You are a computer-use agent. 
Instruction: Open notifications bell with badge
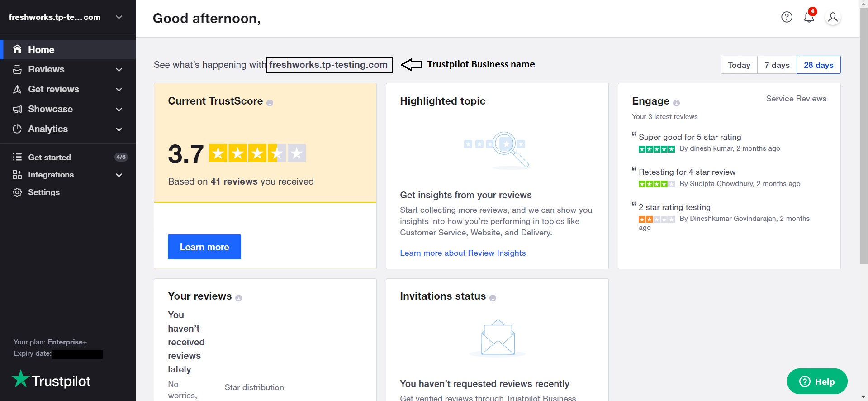pyautogui.click(x=810, y=16)
